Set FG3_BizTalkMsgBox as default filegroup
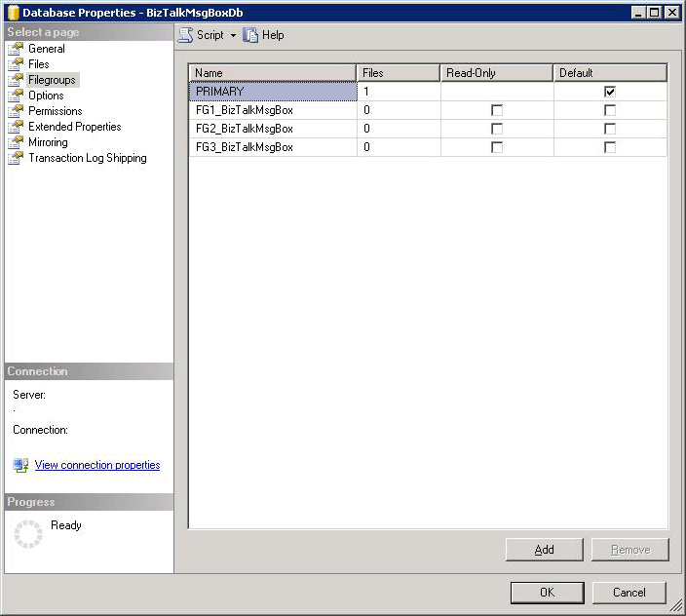Viewport: 686px width, 616px height. coord(610,147)
